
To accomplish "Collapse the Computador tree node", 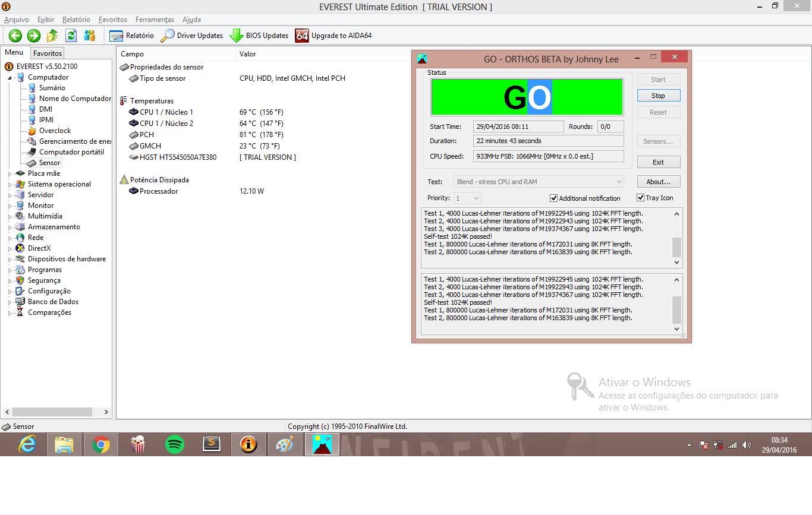I will tap(10, 78).
